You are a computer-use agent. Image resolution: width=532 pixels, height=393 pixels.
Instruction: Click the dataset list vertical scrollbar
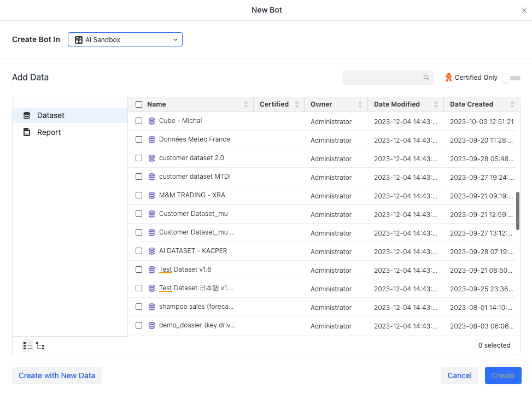pos(518,211)
